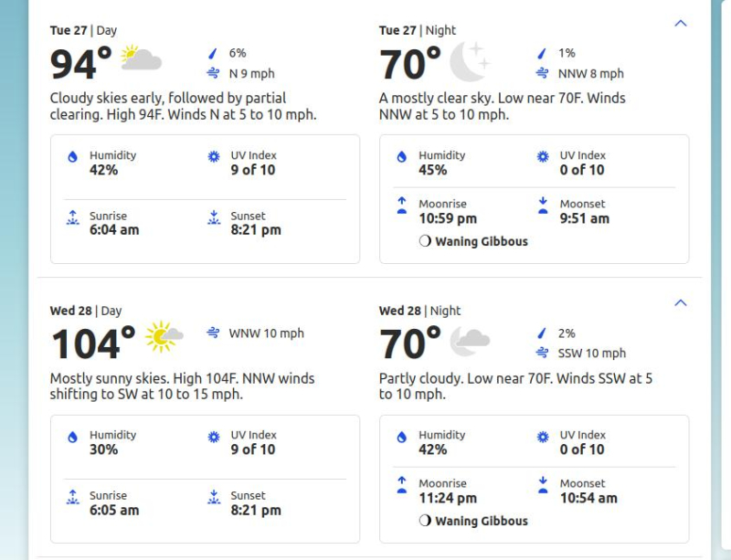The width and height of the screenshot is (731, 560).
Task: Click Wed 28 day mostly sunny icon
Action: click(164, 337)
